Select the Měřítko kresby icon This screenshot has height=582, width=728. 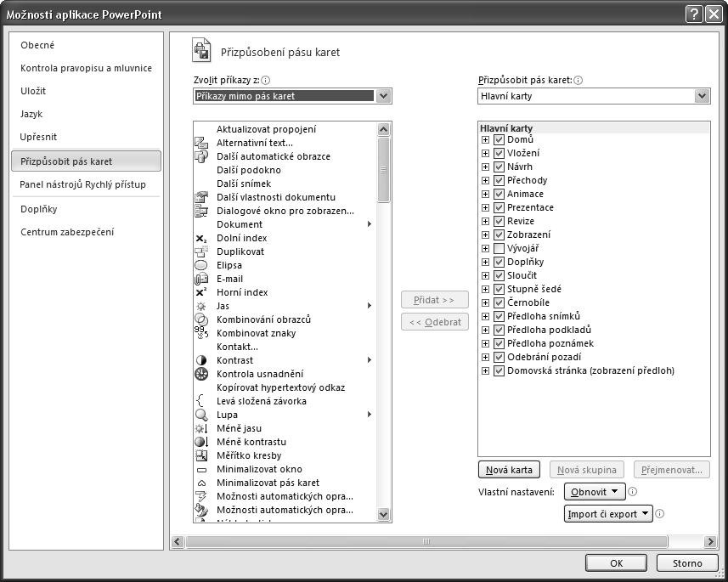pyautogui.click(x=201, y=455)
